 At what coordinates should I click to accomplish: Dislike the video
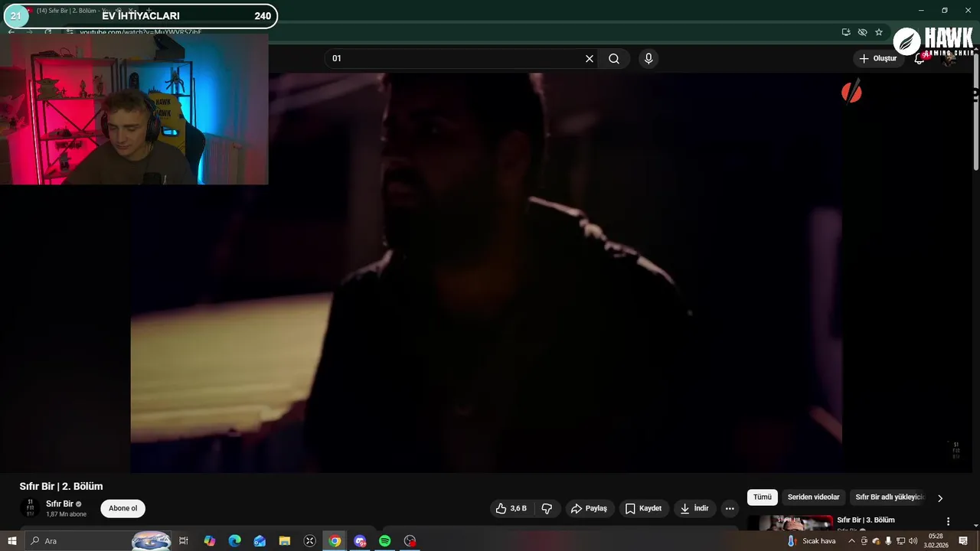[547, 508]
